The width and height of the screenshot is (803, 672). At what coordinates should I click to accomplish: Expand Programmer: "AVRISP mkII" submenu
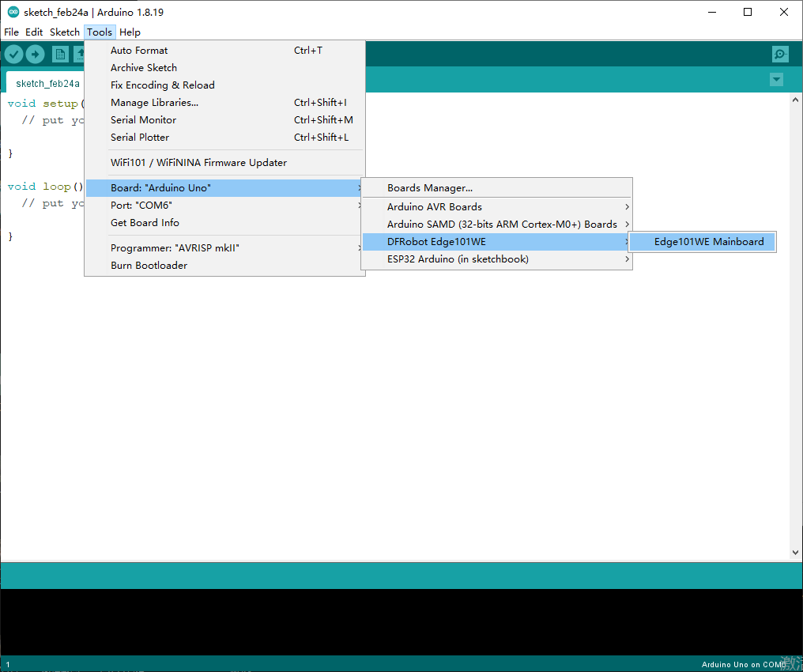224,248
